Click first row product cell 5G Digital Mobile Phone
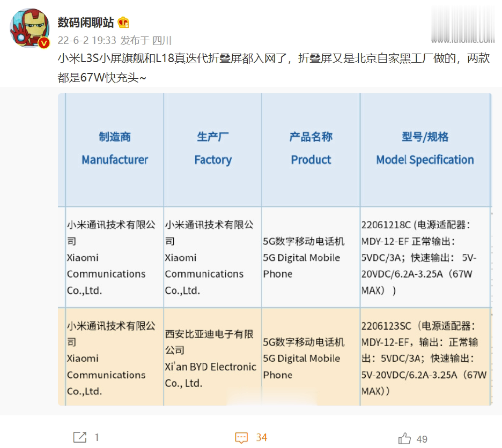Screen dimensions: 502x448 tap(311, 257)
